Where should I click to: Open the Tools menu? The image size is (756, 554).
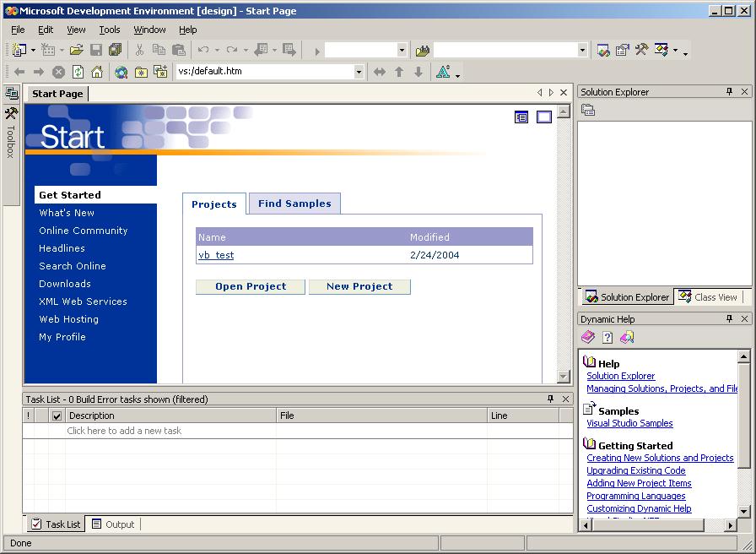coord(110,30)
